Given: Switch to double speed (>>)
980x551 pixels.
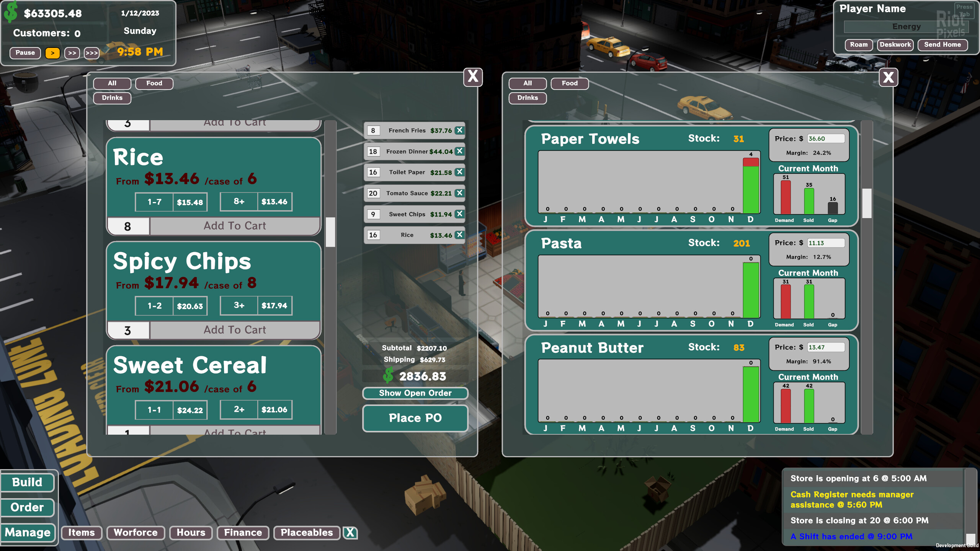Looking at the screenshot, I should 72,53.
